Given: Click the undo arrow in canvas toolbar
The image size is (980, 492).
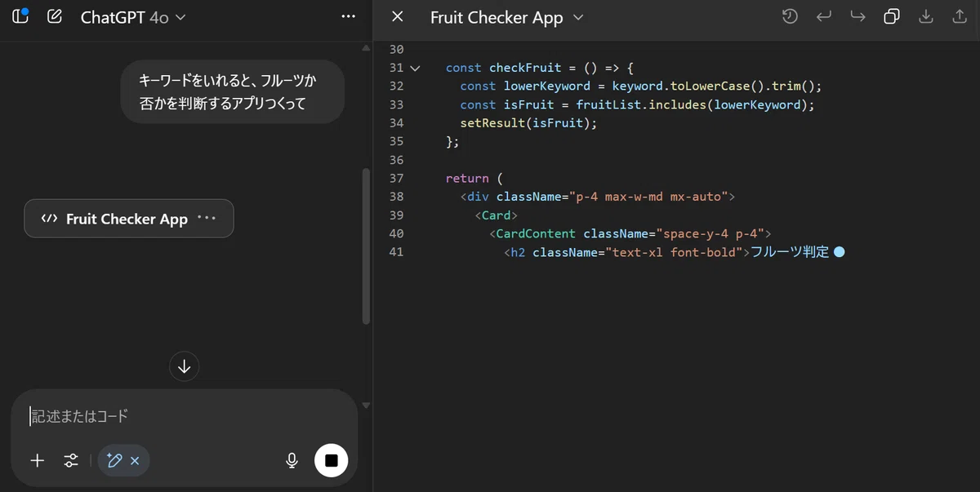Looking at the screenshot, I should point(824,16).
